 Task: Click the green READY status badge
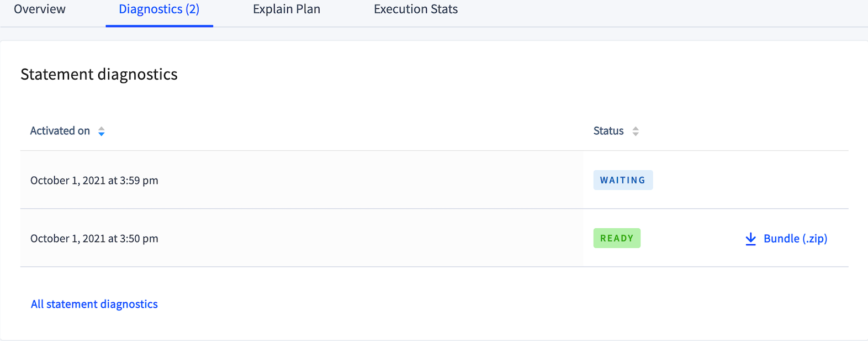tap(617, 238)
